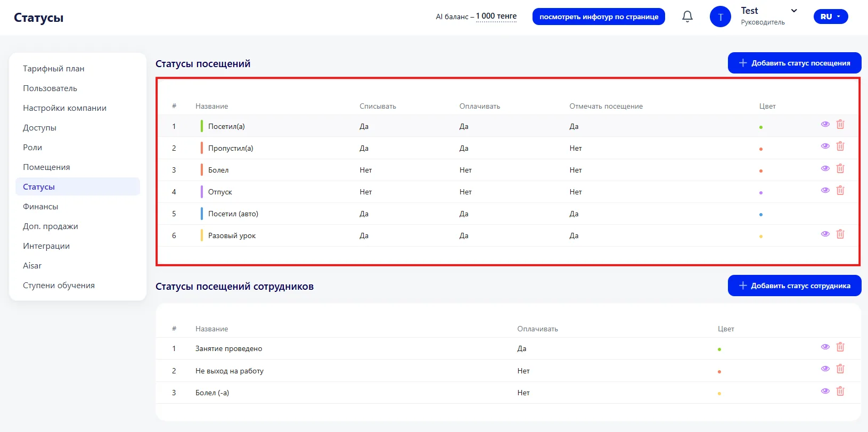This screenshot has width=868, height=432.
Task: Click trash icon for Пропустил(а) row
Action: click(x=840, y=146)
